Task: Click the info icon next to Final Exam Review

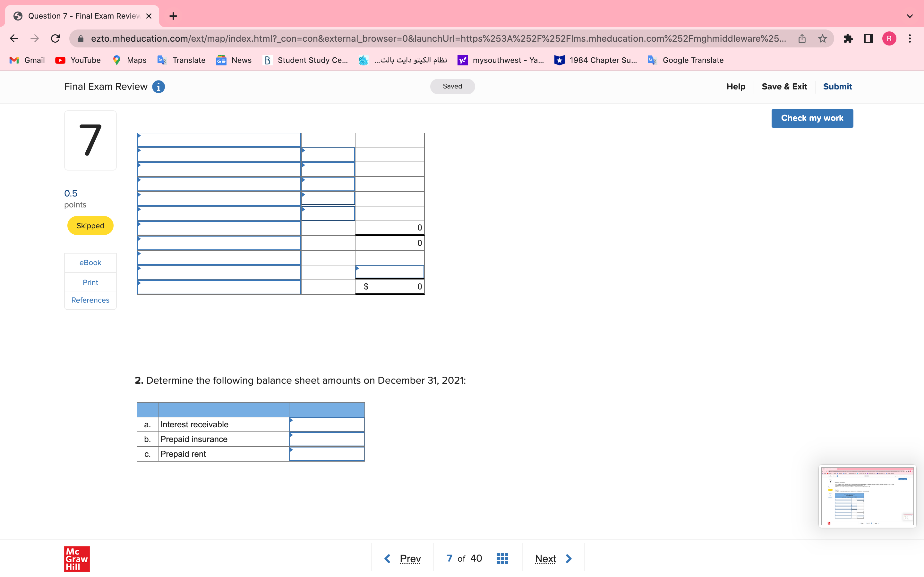Action: (158, 87)
